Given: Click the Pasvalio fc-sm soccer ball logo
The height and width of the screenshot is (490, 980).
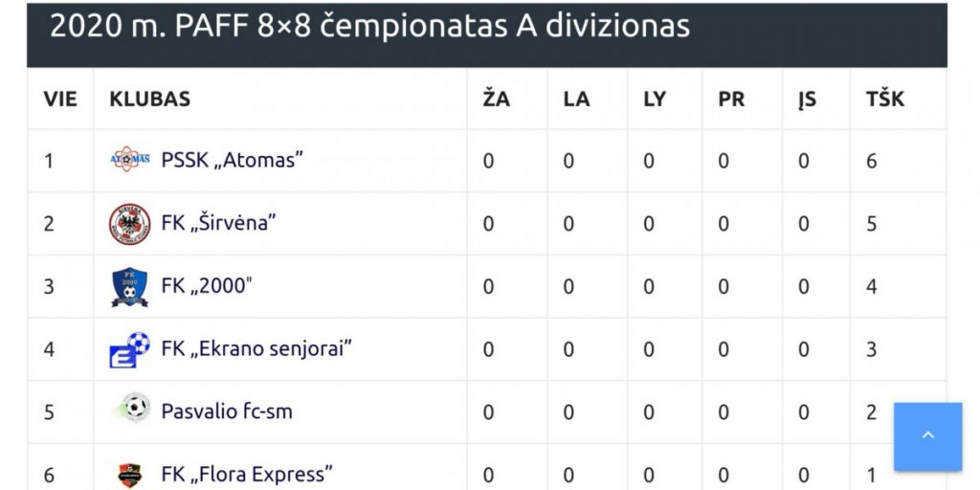Looking at the screenshot, I should tap(131, 410).
